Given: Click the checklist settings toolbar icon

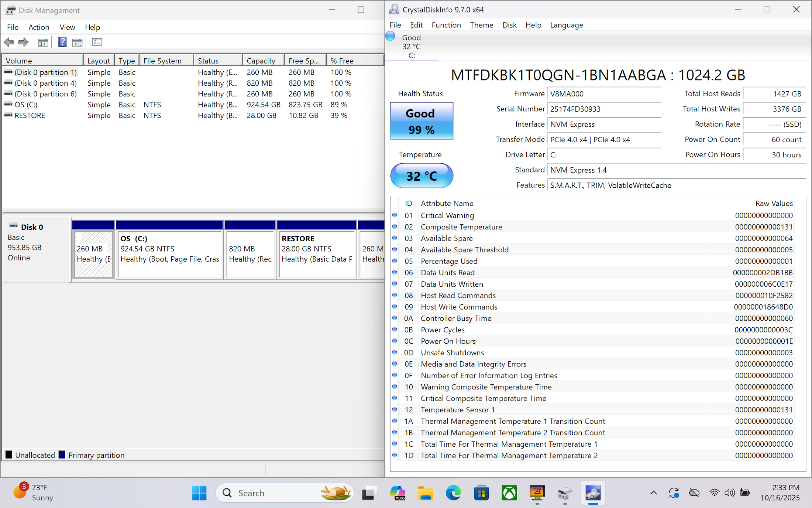Looking at the screenshot, I should [97, 42].
